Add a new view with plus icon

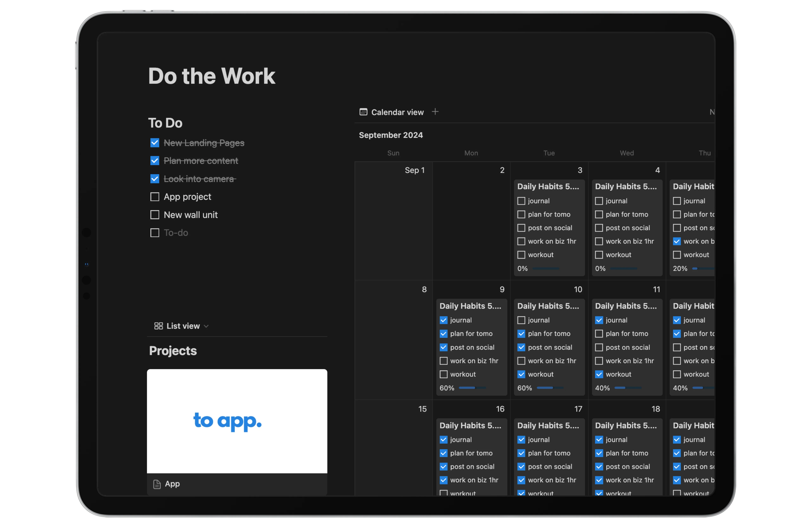435,112
